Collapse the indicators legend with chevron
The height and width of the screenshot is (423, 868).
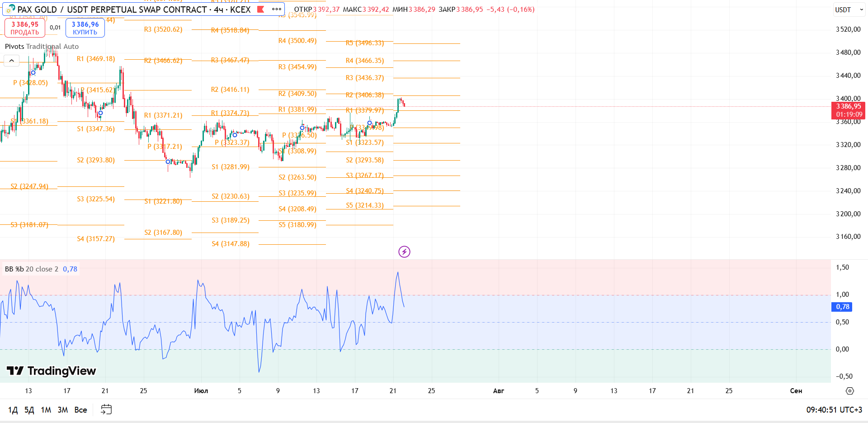pyautogui.click(x=11, y=60)
